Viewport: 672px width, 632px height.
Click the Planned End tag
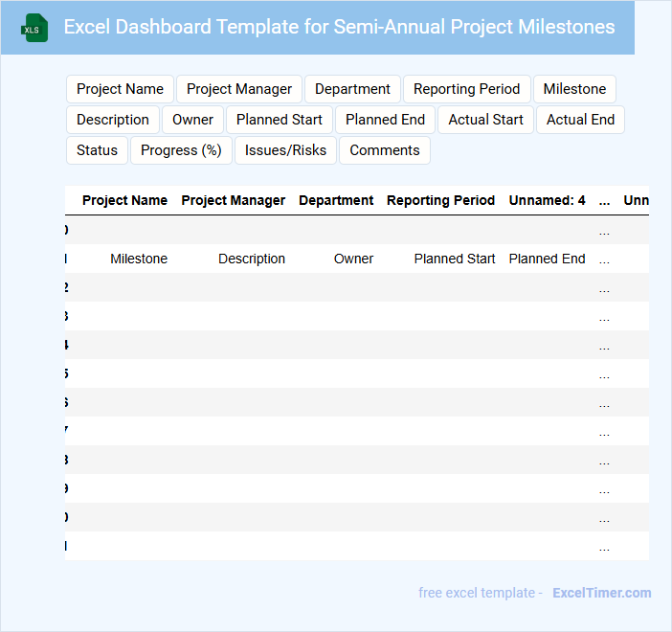385,120
